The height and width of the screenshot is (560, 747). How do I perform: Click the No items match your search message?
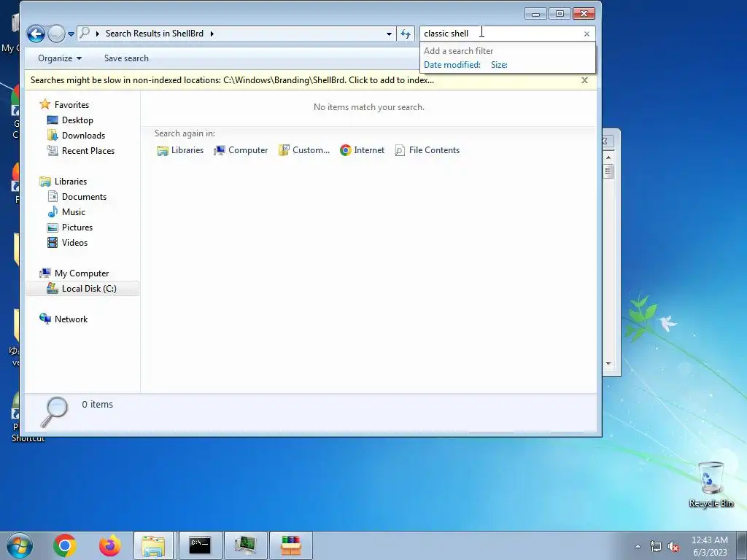pos(368,107)
